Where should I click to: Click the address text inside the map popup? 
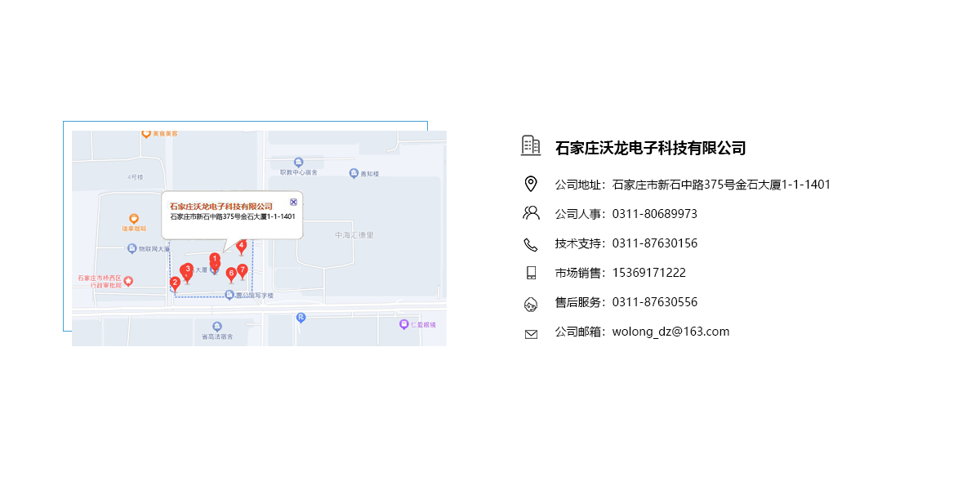(232, 216)
